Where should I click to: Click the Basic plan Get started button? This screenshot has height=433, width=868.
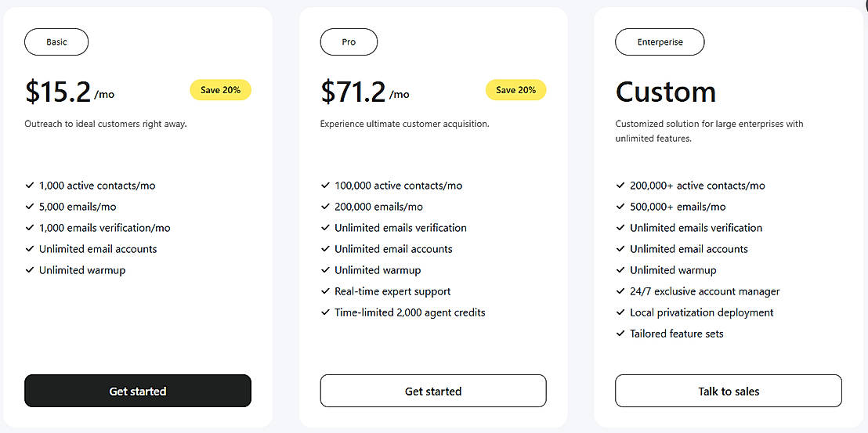click(138, 391)
